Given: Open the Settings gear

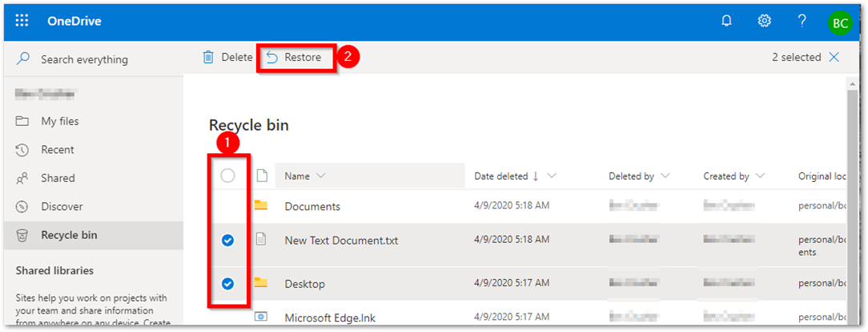Looking at the screenshot, I should (x=764, y=21).
